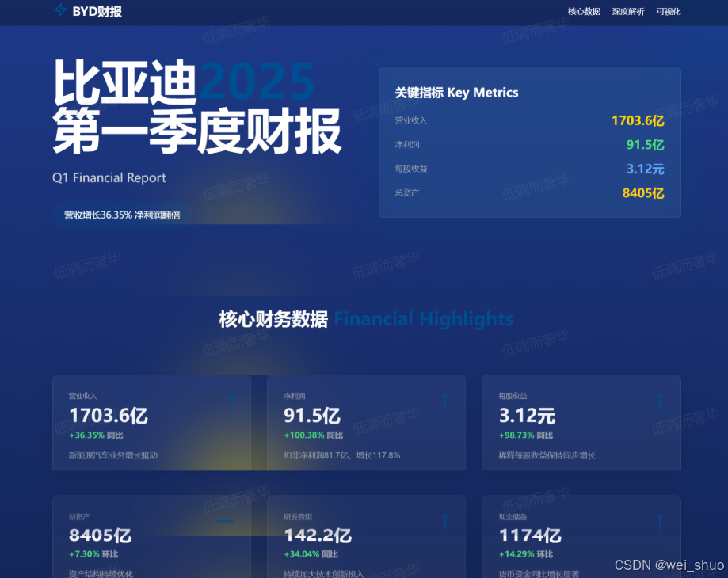The width and height of the screenshot is (728, 578).
Task: Click the Q1 Financial Report subtitle
Action: (x=109, y=177)
